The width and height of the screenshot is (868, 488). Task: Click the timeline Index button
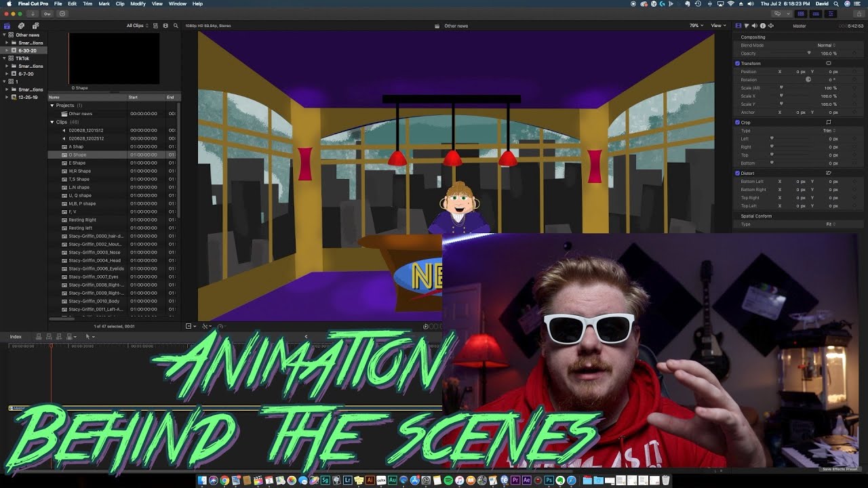[x=16, y=336]
